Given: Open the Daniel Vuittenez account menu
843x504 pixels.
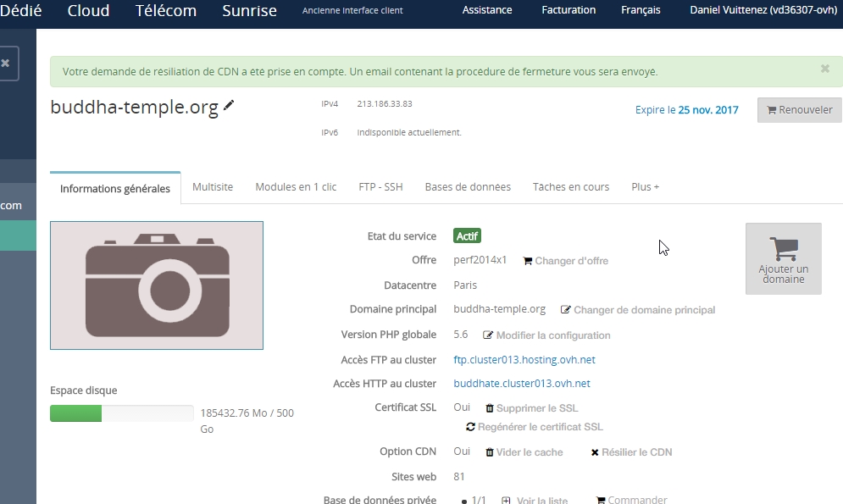Looking at the screenshot, I should [763, 9].
